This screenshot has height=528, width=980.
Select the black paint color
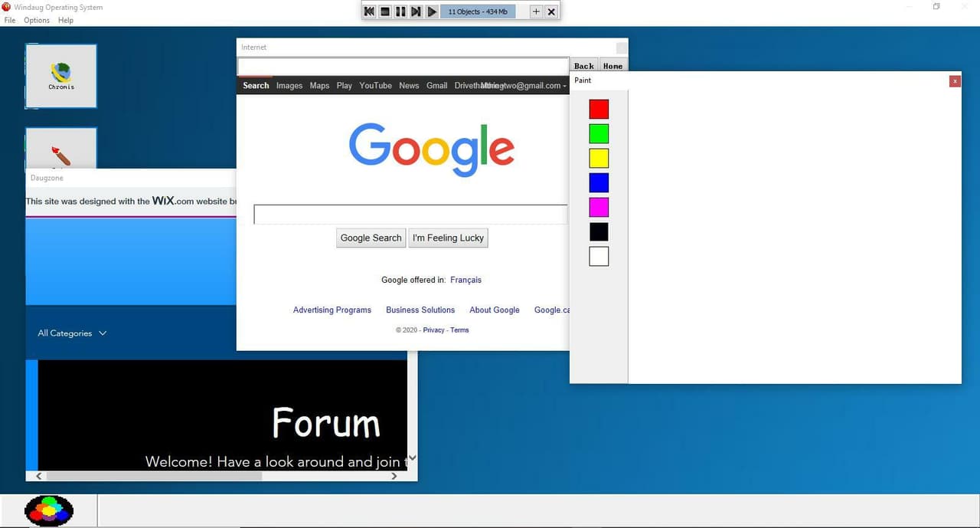599,231
